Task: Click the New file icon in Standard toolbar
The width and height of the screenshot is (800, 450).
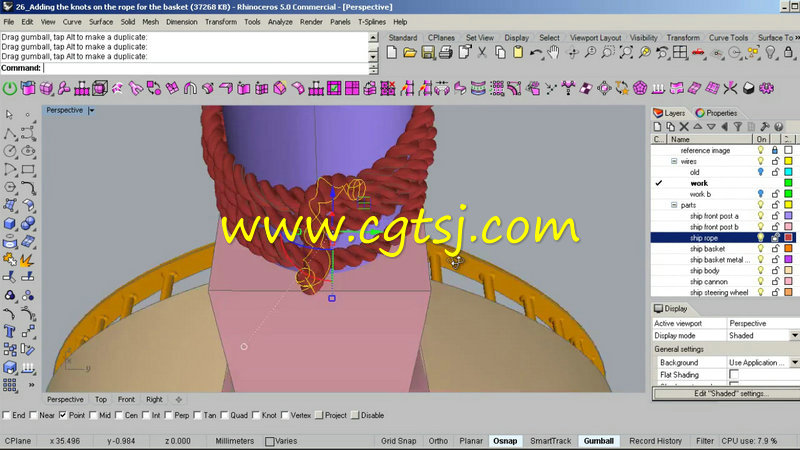Action: tap(392, 53)
